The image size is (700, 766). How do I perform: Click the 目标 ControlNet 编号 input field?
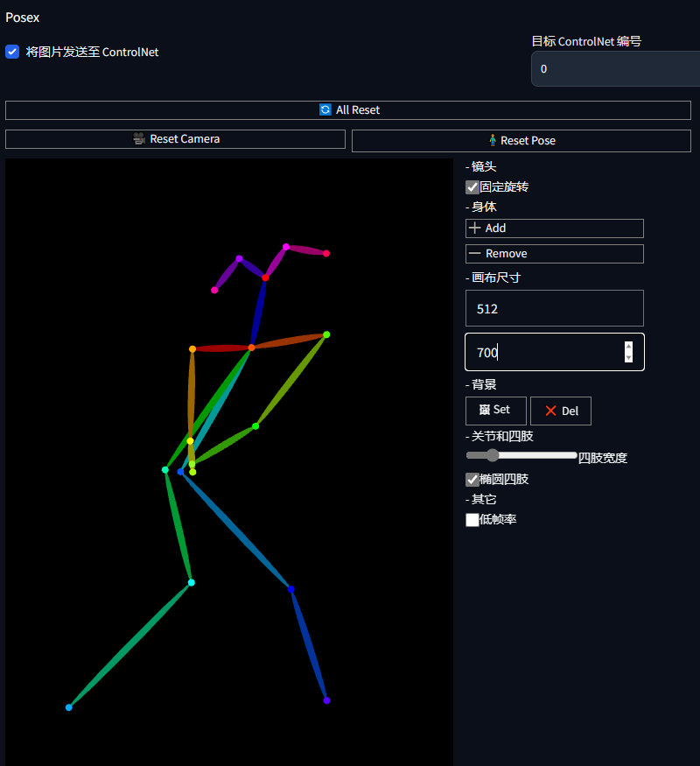pos(612,69)
